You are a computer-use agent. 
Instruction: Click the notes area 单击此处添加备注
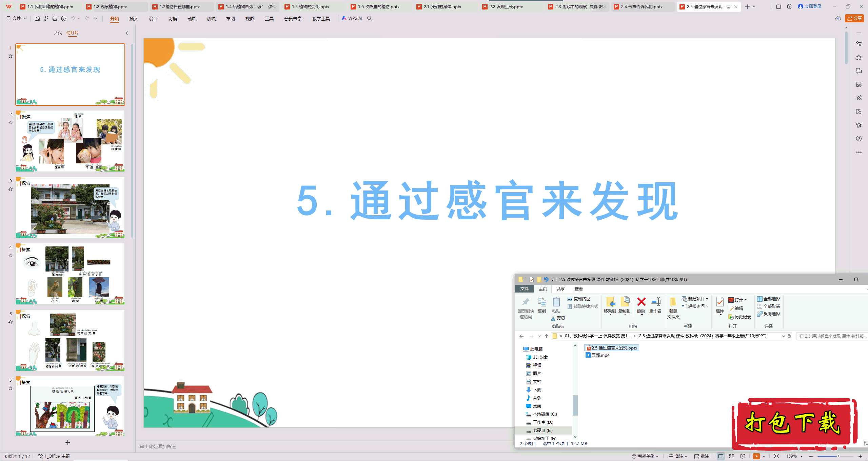(x=158, y=447)
